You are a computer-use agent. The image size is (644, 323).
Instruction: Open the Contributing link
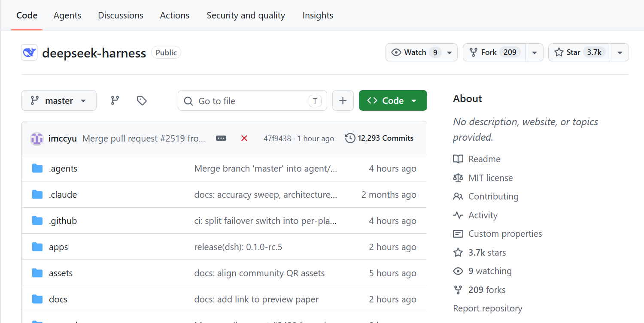point(493,196)
